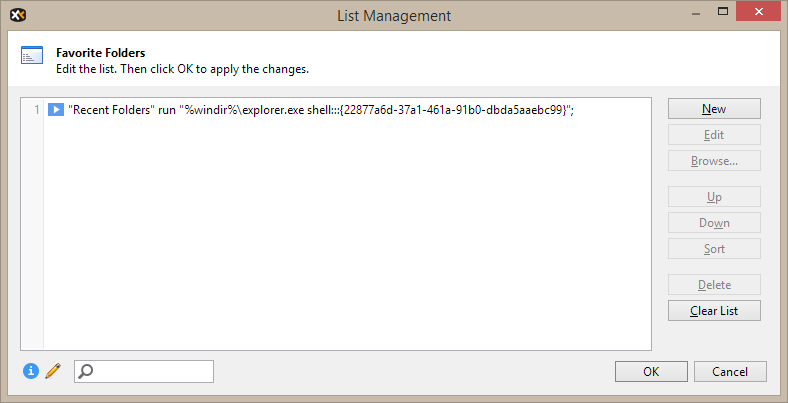Move the item with the Up button
Viewport: 788px width, 403px height.
[x=714, y=197]
